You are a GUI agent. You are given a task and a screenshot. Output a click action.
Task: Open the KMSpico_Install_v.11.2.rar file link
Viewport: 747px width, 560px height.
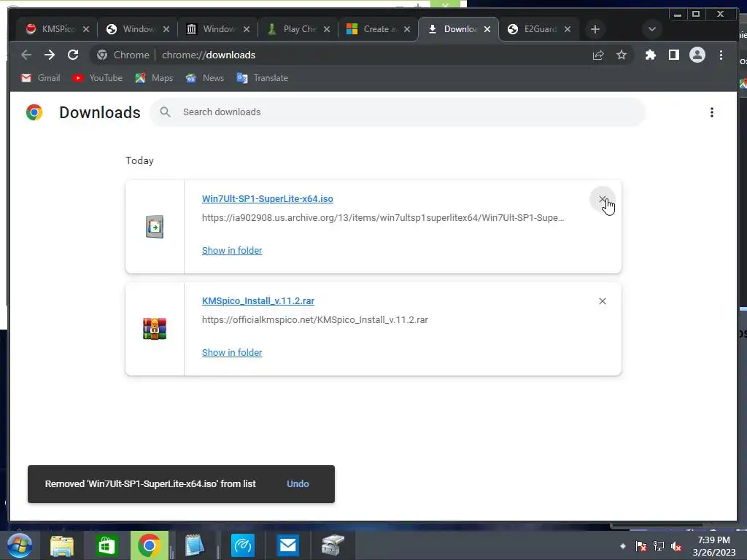point(258,301)
